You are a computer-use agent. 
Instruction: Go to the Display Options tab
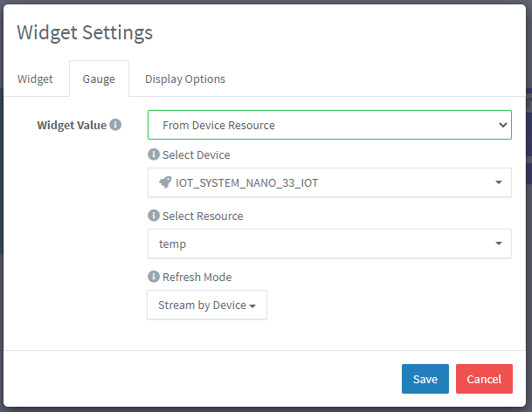(x=185, y=79)
